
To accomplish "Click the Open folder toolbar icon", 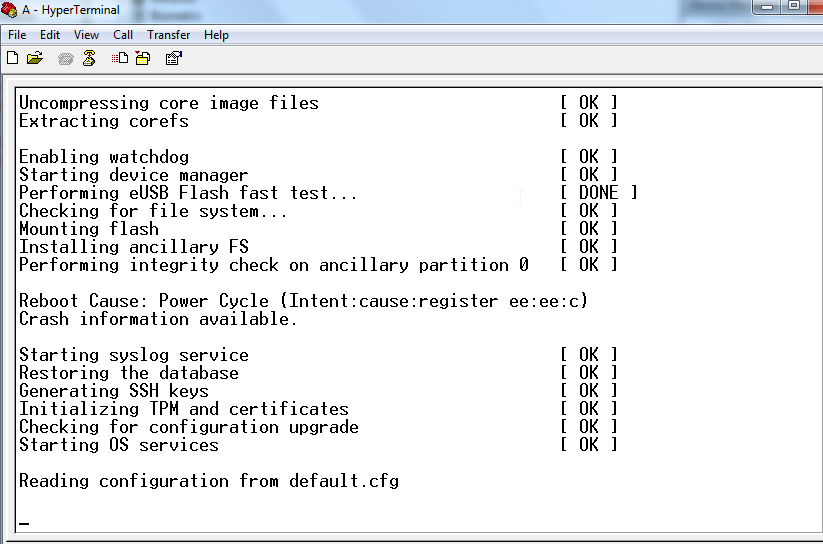I will [35, 58].
